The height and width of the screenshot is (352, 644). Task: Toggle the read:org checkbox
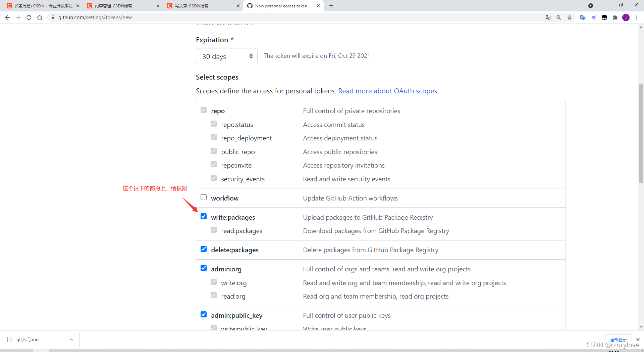(214, 295)
